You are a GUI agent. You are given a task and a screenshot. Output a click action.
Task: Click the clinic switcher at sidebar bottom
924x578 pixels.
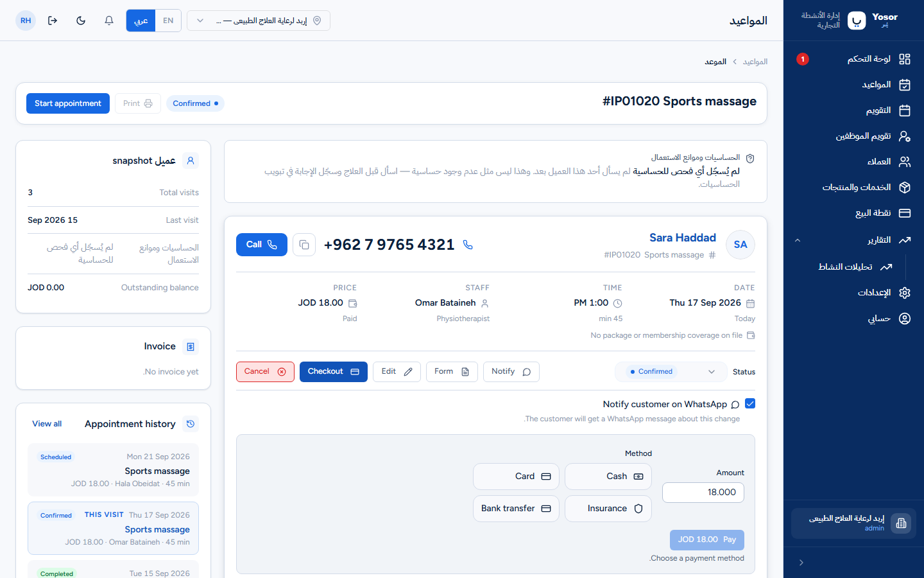(x=854, y=523)
